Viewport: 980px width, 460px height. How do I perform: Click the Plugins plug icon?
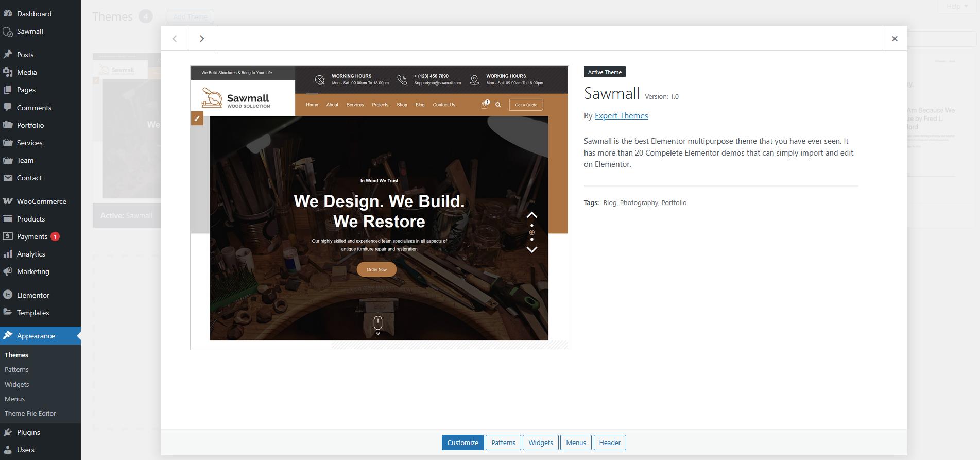(8, 432)
